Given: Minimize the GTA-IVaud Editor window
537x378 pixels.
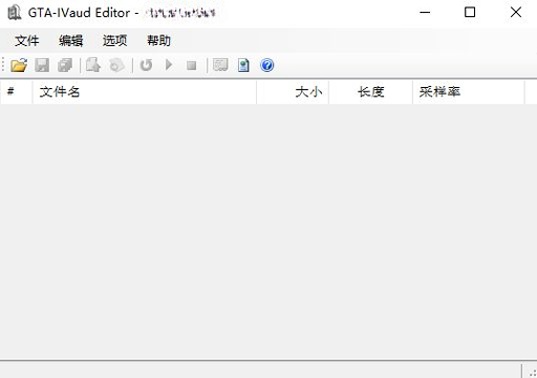Looking at the screenshot, I should (x=425, y=12).
